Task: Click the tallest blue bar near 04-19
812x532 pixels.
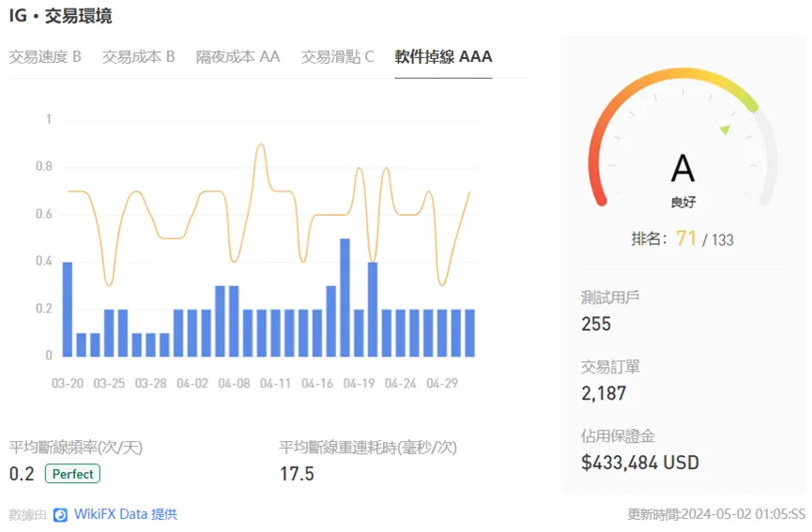Action: pos(345,297)
